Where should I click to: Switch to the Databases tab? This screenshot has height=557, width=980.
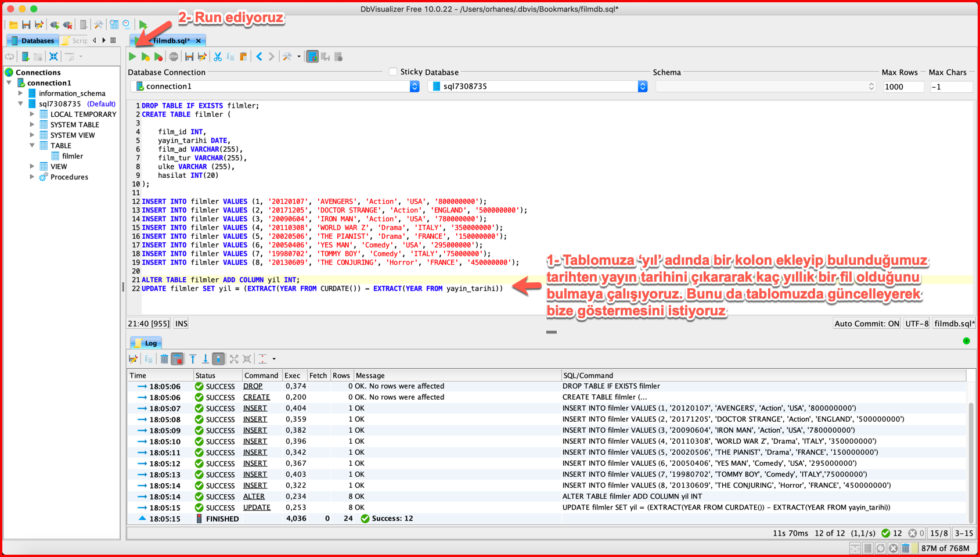click(x=33, y=41)
